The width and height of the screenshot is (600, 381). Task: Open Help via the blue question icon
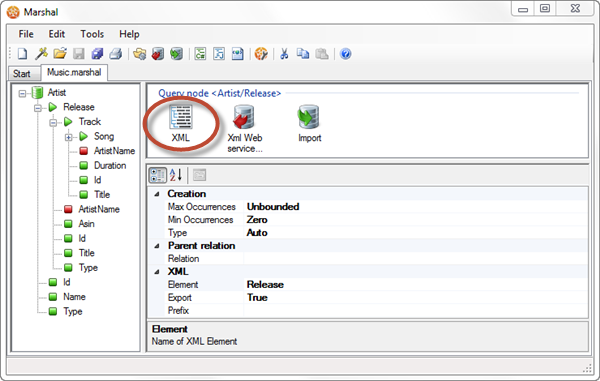point(345,54)
